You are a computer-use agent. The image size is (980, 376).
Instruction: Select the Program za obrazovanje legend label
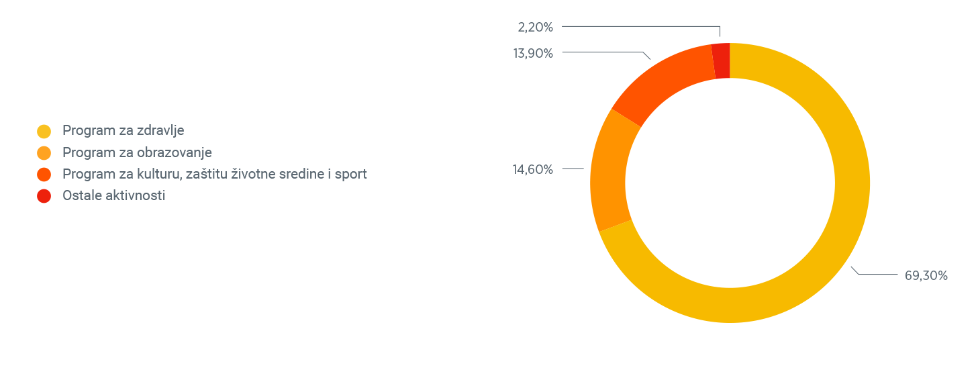tap(137, 152)
